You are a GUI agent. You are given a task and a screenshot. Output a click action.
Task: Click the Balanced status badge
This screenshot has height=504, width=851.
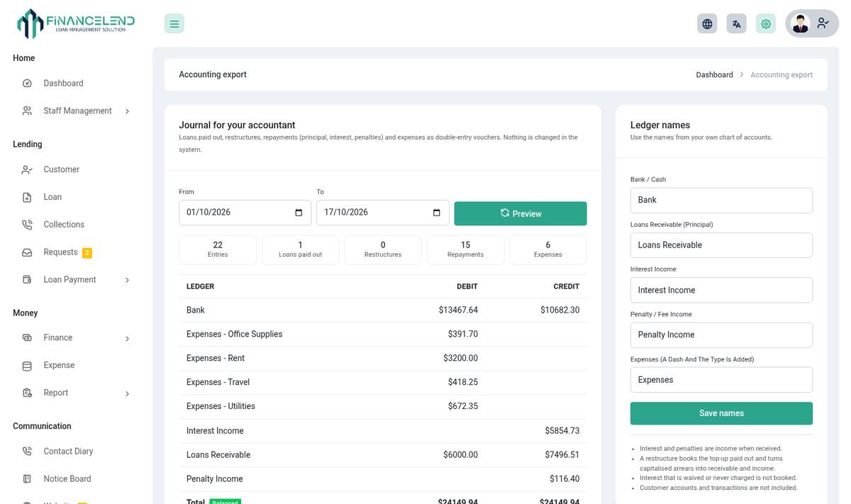click(x=225, y=501)
